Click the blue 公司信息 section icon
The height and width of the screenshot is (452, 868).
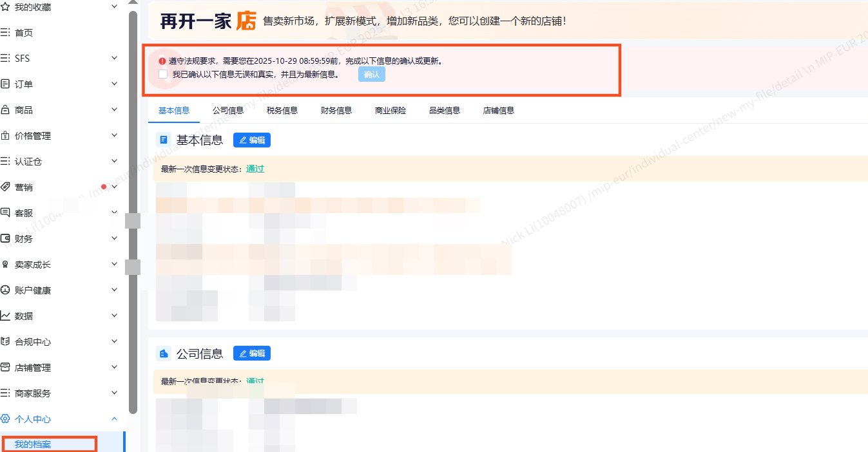164,353
